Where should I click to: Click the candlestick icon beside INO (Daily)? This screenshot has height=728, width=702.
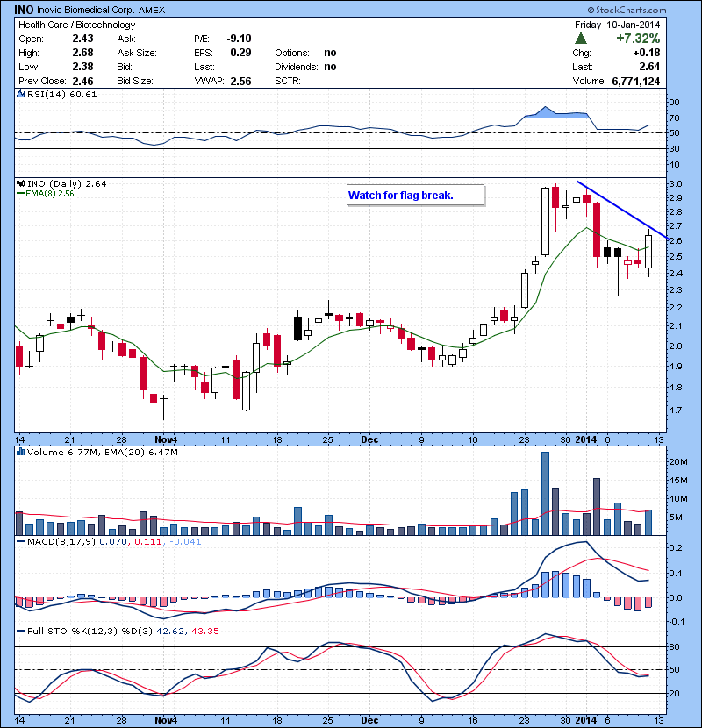coord(20,183)
